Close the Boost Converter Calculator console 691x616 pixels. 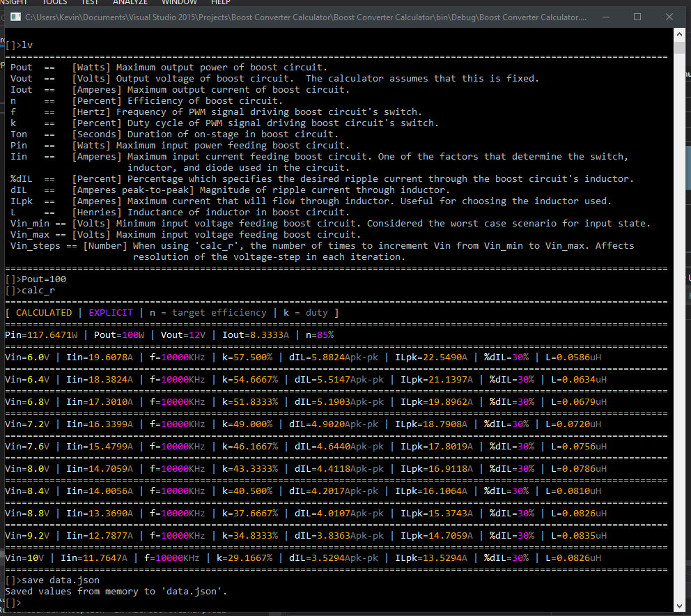[x=669, y=17]
